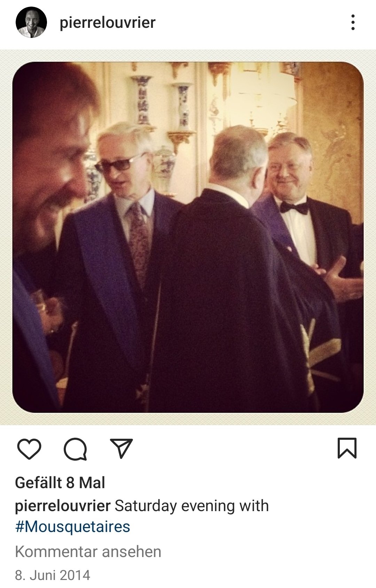376x588 pixels.
Task: Share the post using the paper plane icon
Action: (x=121, y=448)
